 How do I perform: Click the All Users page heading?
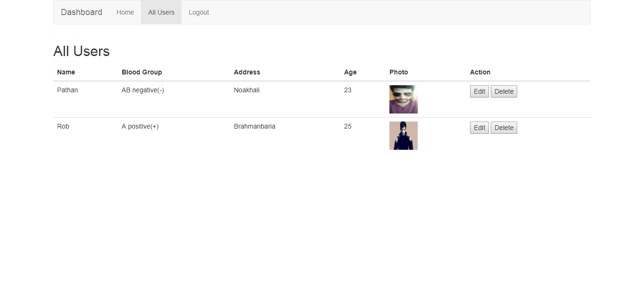pyautogui.click(x=81, y=51)
